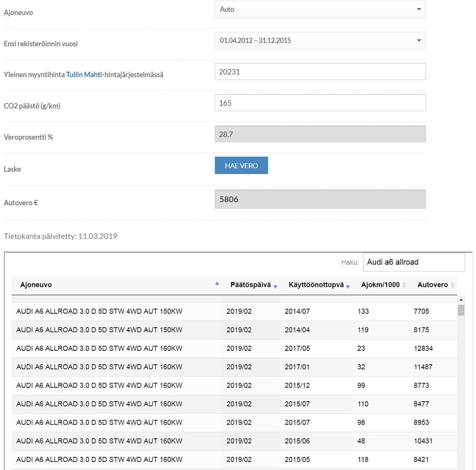Open the Ajoneuvo vehicle type dropdown
Screen dimensions: 476x470
[320, 9]
